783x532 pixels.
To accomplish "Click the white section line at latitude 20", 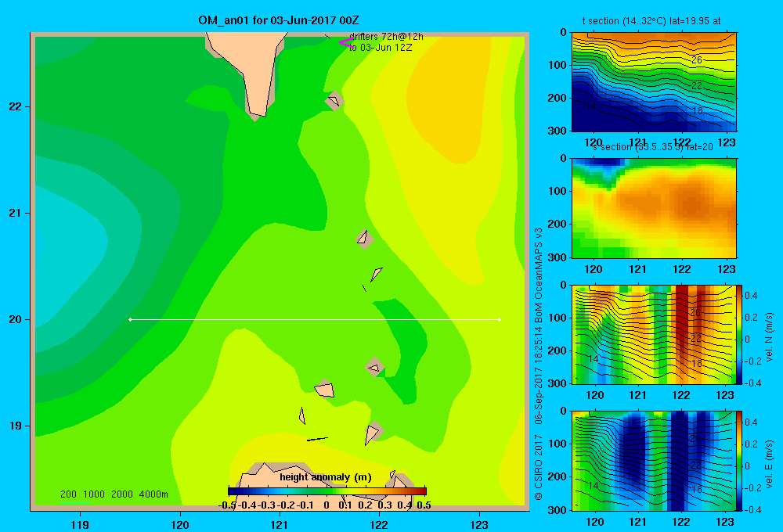I will click(x=315, y=319).
